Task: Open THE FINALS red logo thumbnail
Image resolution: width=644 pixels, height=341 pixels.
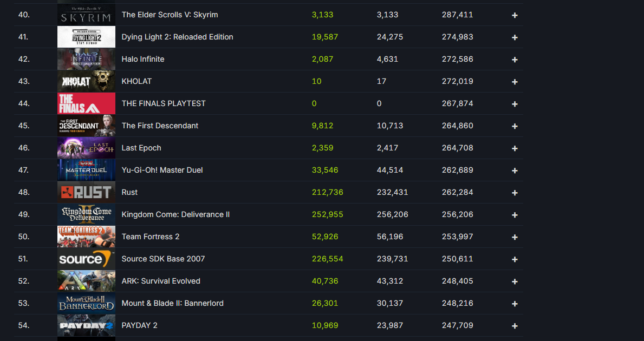Action: click(86, 103)
